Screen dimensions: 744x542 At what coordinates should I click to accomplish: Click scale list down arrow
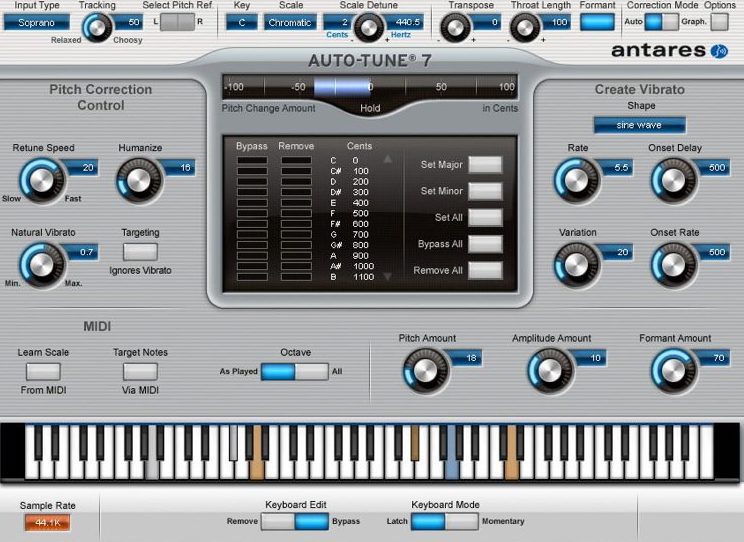pyautogui.click(x=388, y=276)
